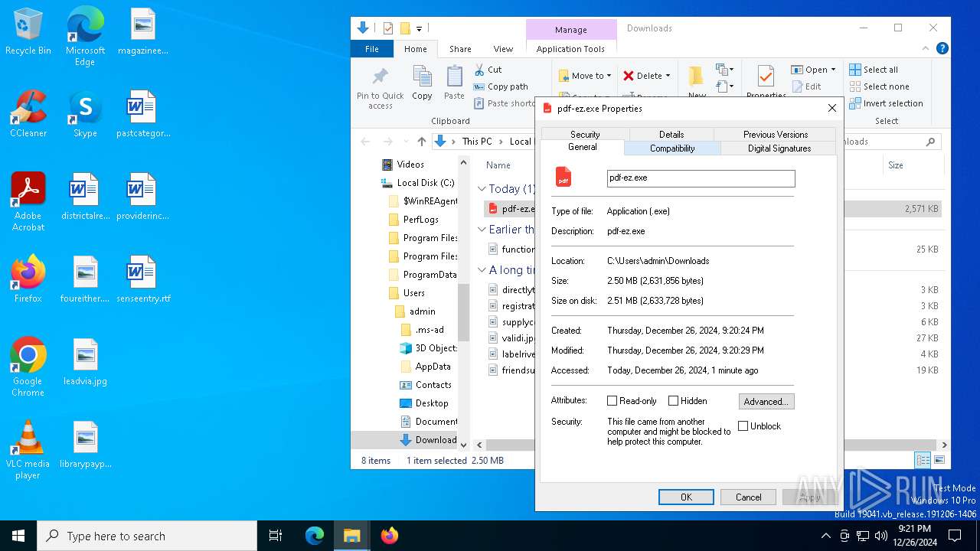Collapse the Today file group

[x=482, y=189]
